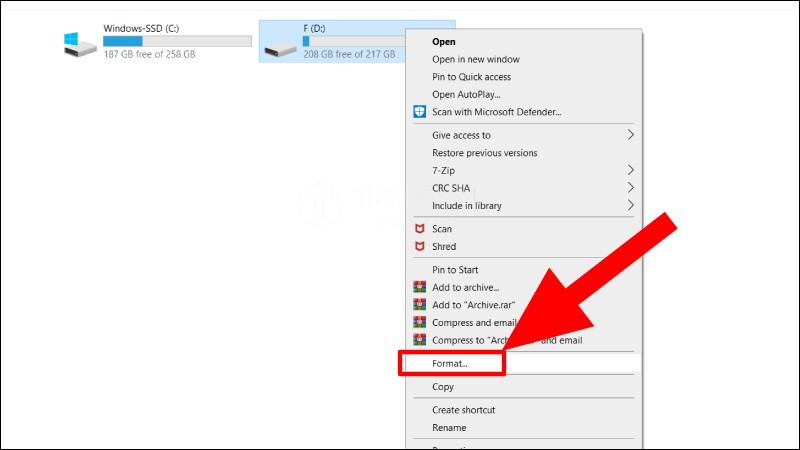Click the McAfee icon beside Shred
800x450 pixels.
420,247
